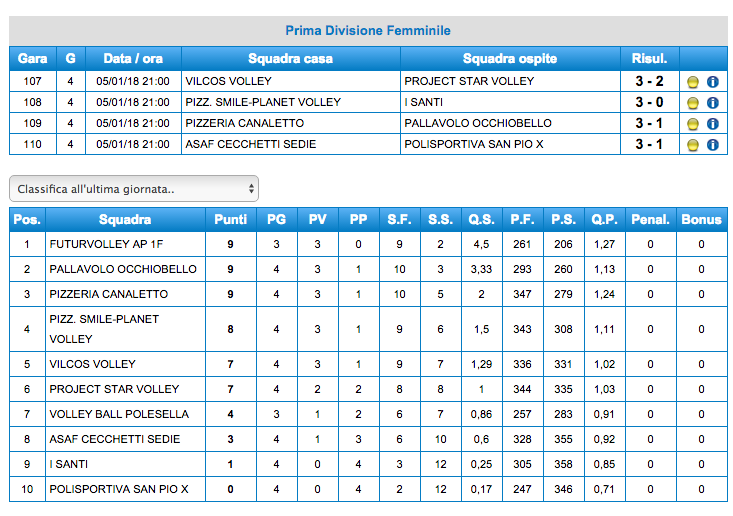733x516 pixels.
Task: Click the date cell for match 109
Action: [133, 123]
